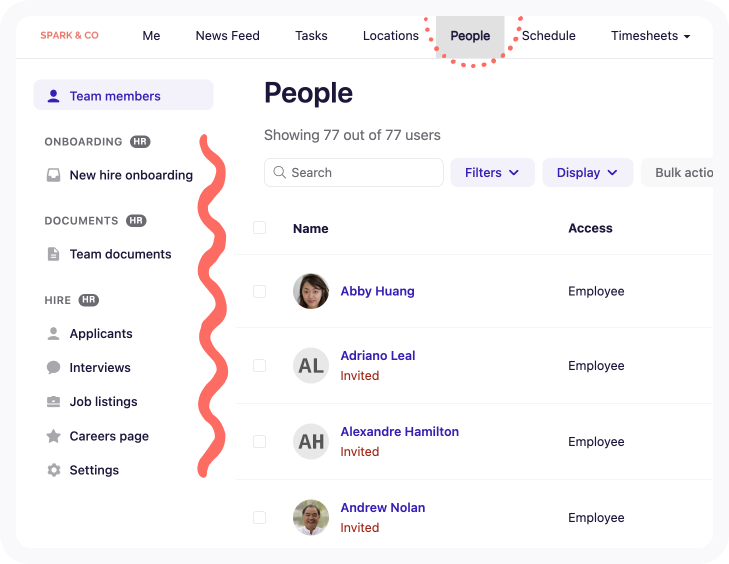
Task: Open the Bulk actions button
Action: click(677, 173)
